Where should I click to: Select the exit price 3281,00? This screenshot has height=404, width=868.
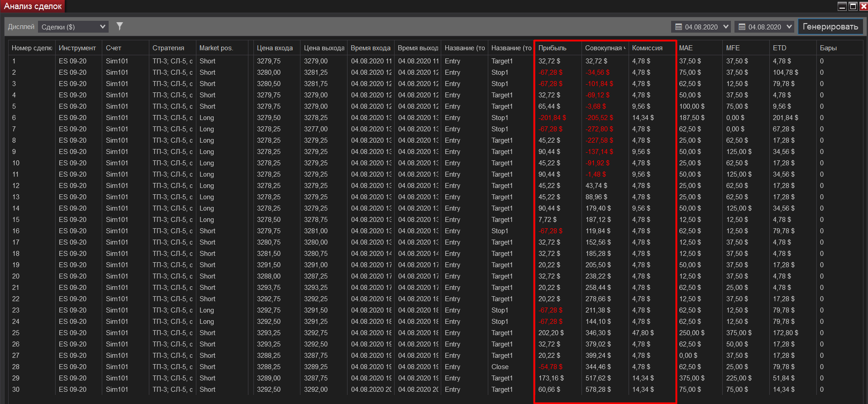pos(316,231)
